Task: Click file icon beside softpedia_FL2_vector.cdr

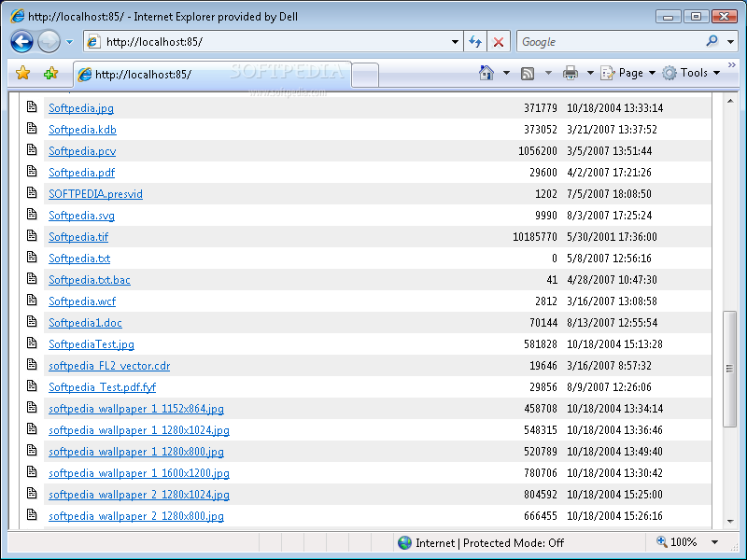Action: pyautogui.click(x=32, y=364)
